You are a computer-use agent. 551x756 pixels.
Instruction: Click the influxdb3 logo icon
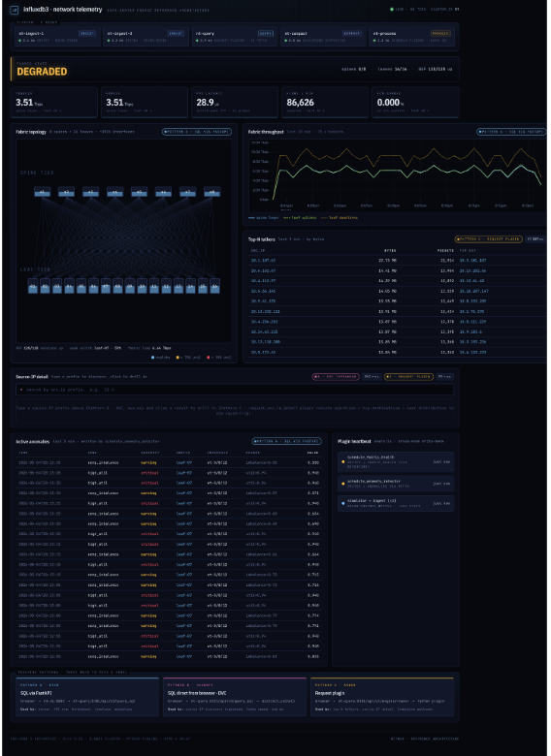(x=14, y=9)
